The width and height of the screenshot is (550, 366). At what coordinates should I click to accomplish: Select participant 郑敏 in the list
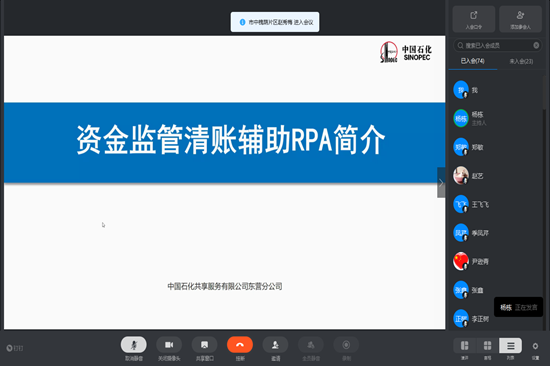pos(496,147)
